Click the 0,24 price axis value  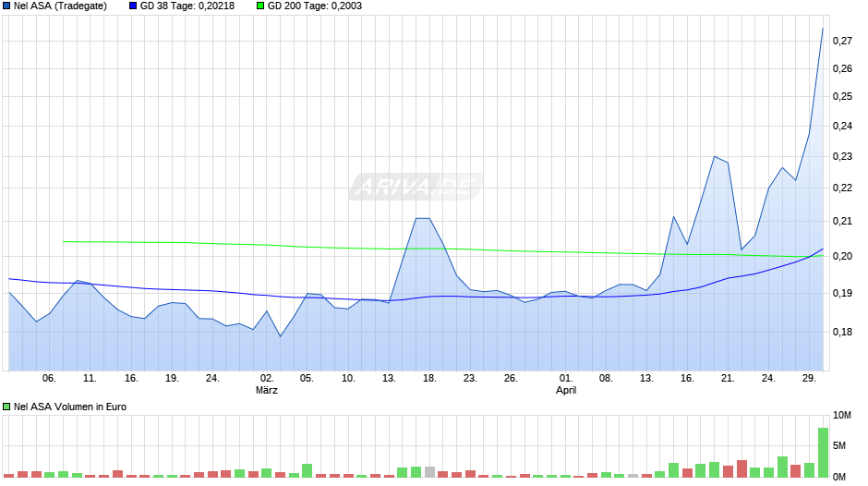click(842, 126)
